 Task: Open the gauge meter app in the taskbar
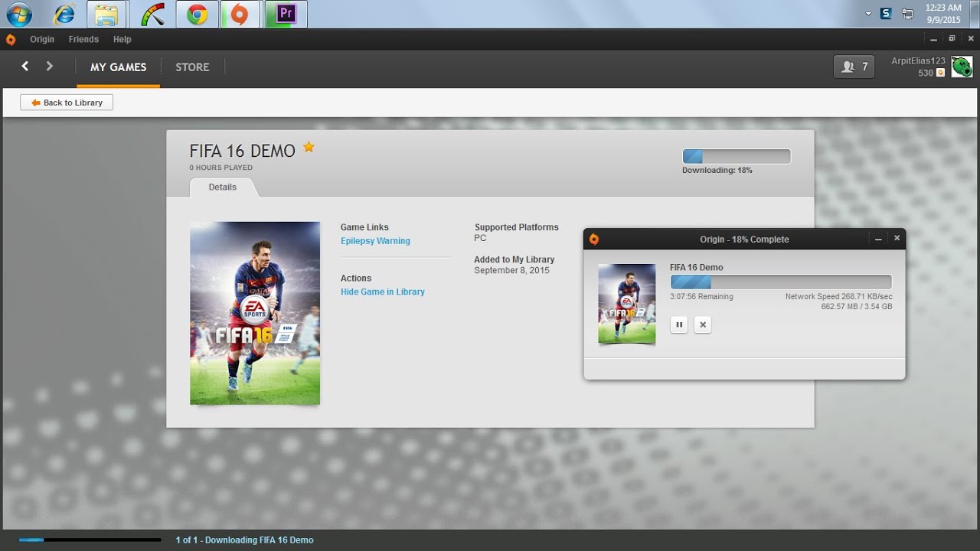152,14
